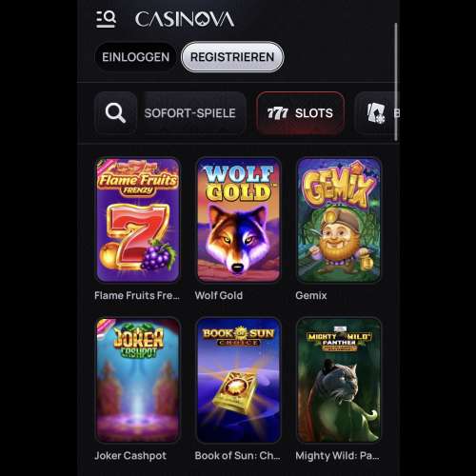Click the Registrieren button

232,57
